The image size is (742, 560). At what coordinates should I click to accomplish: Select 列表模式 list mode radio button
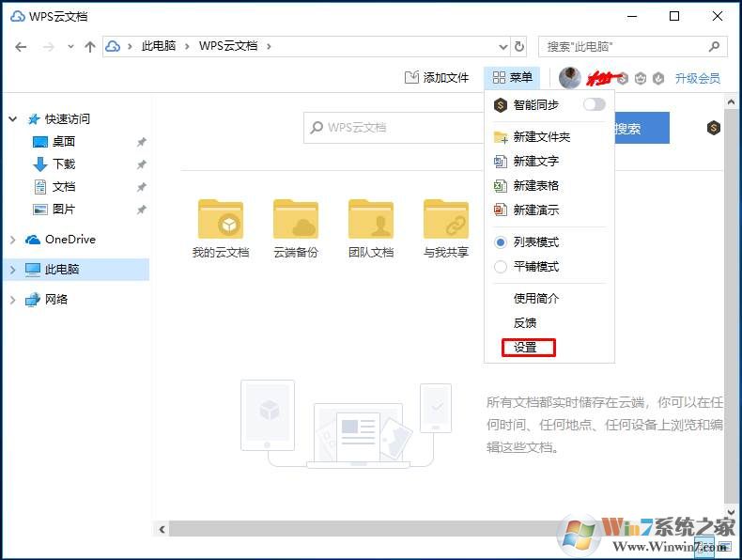(x=501, y=242)
